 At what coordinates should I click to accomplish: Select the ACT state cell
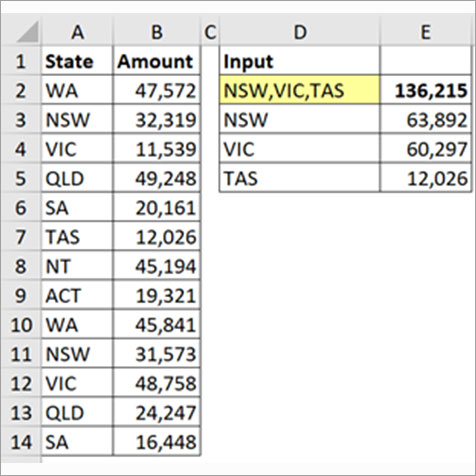(x=77, y=296)
